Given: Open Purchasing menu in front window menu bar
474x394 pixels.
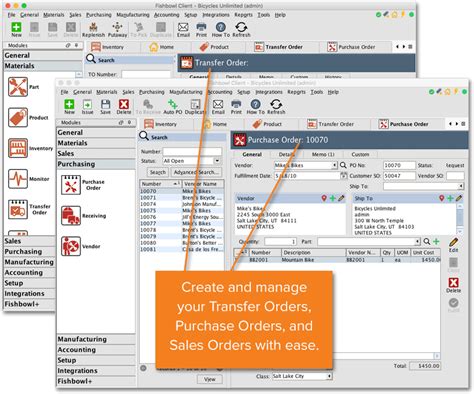Looking at the screenshot, I should pyautogui.click(x=152, y=92).
